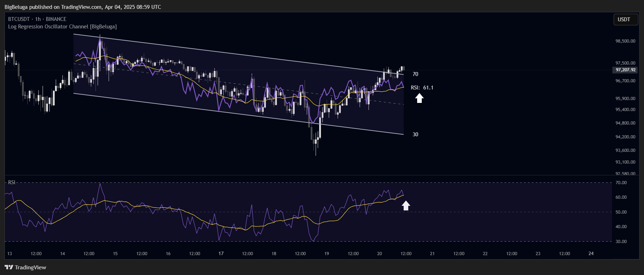
Task: Click date 18 on the time axis
Action: (x=274, y=254)
